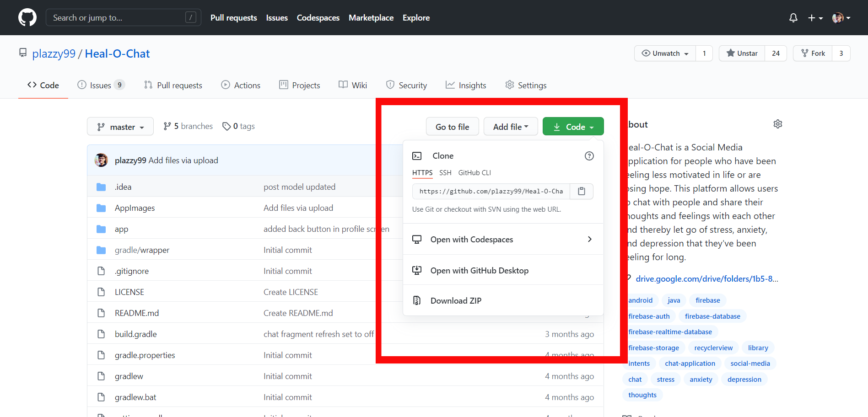Image resolution: width=868 pixels, height=417 pixels.
Task: Open Pull requests in top navigation
Action: pyautogui.click(x=234, y=18)
